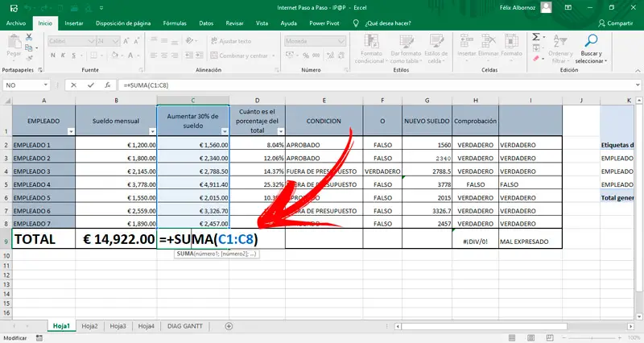The image size is (644, 343).
Task: Switch to the Hoja2 sheet tab
Action: [89, 326]
